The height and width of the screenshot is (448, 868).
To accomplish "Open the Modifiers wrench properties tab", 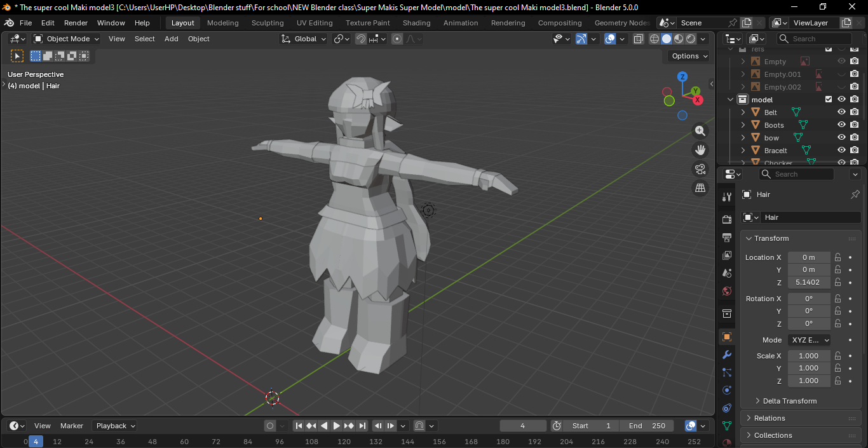I will point(727,355).
